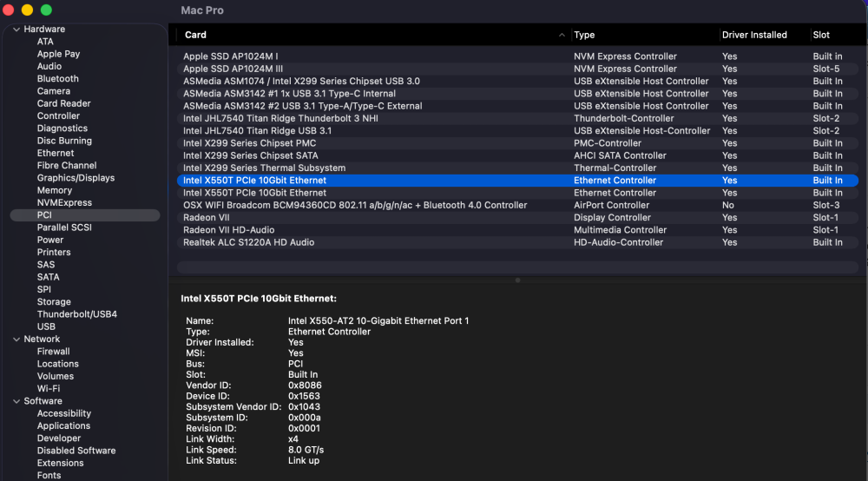
Task: Open the Audio hardware section
Action: click(49, 67)
